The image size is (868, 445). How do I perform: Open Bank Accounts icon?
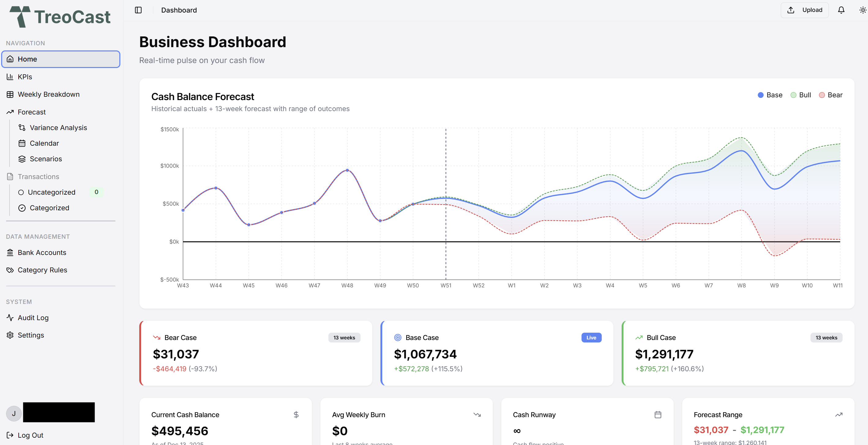10,252
